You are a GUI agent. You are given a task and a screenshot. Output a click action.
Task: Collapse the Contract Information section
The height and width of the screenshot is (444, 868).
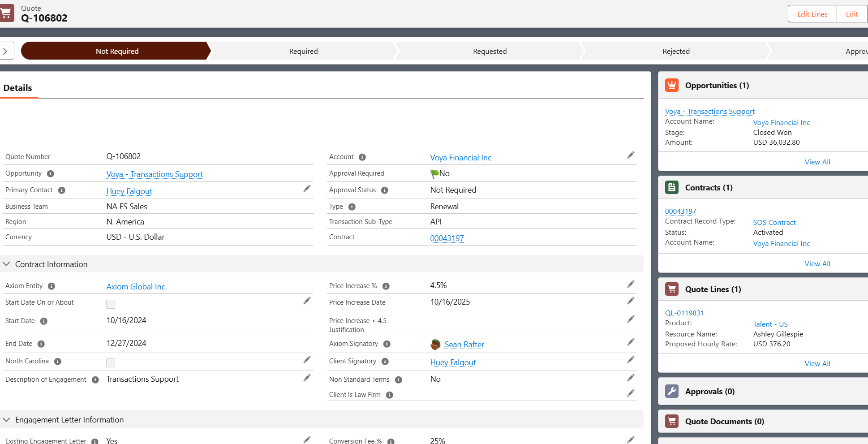click(7, 264)
